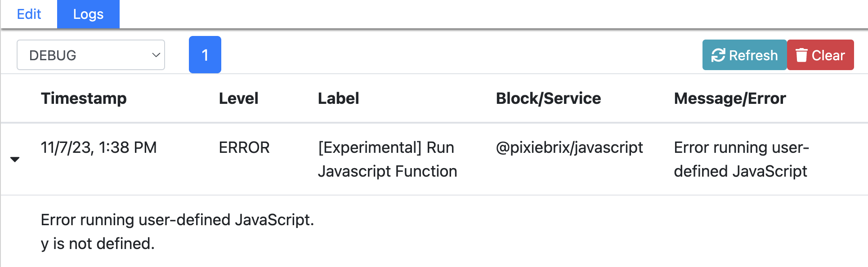Click the Block/Service column header
Viewport: 868px width, 267px height.
[x=548, y=98]
